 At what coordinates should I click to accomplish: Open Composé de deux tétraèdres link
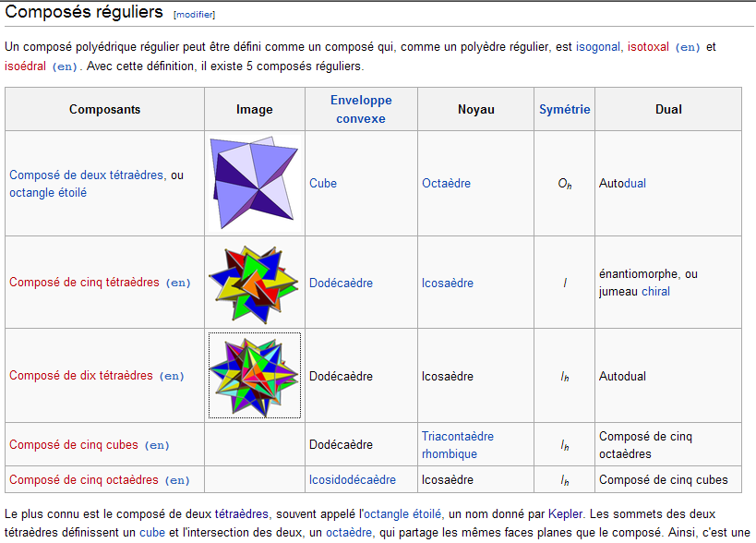87,175
